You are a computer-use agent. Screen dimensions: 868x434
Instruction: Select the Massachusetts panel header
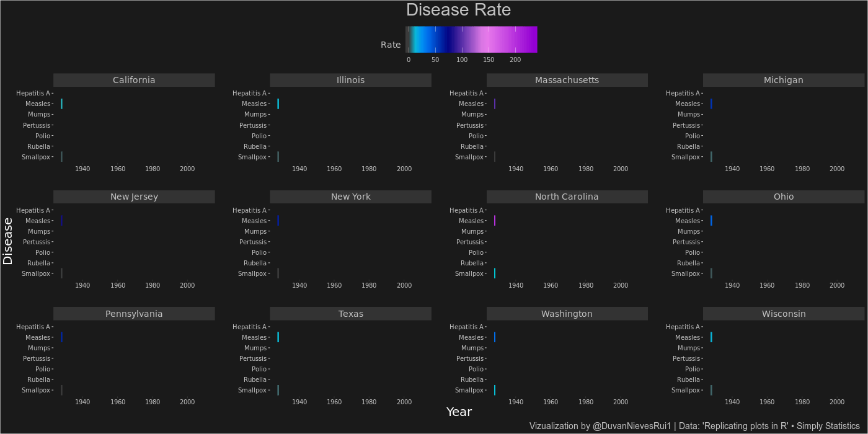click(567, 80)
